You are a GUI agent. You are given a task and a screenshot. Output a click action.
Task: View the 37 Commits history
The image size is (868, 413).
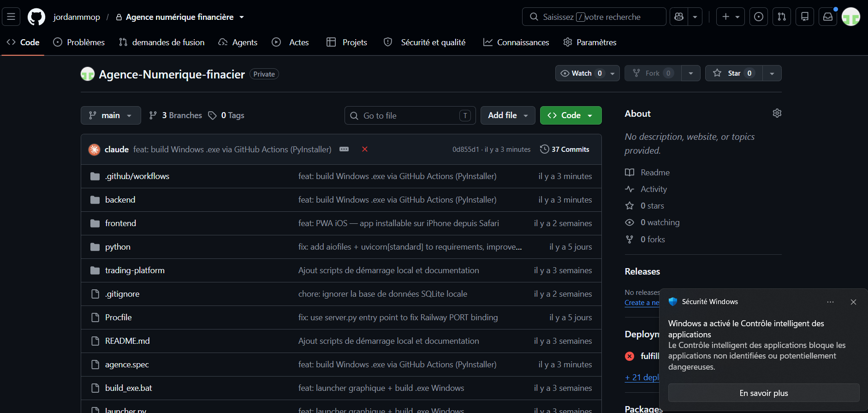click(x=565, y=150)
